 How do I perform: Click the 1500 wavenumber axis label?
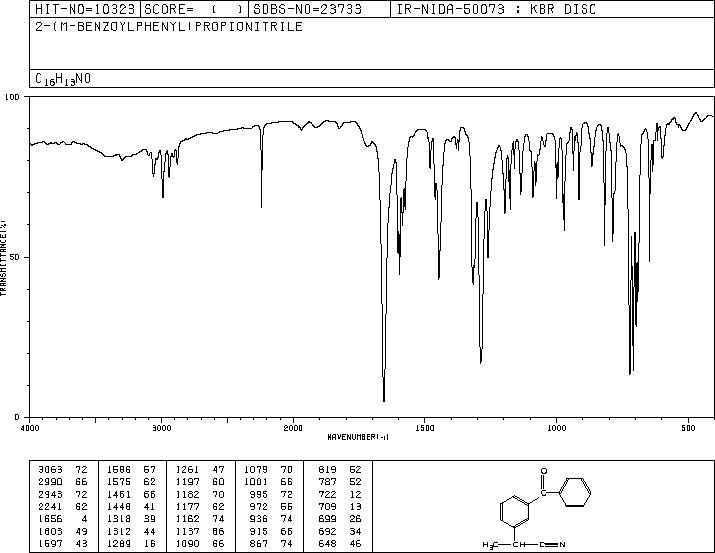click(425, 428)
